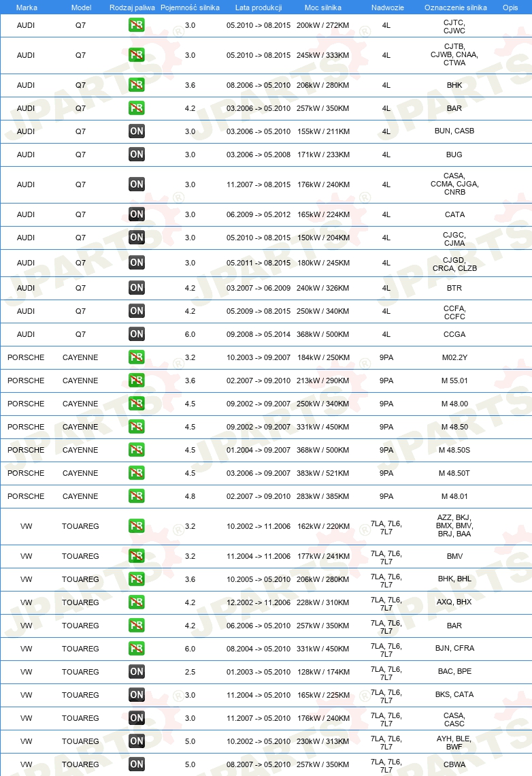This screenshot has width=532, height=776.
Task: Click the petrol icon in the Touareg BJN, CFRA row
Action: (137, 648)
